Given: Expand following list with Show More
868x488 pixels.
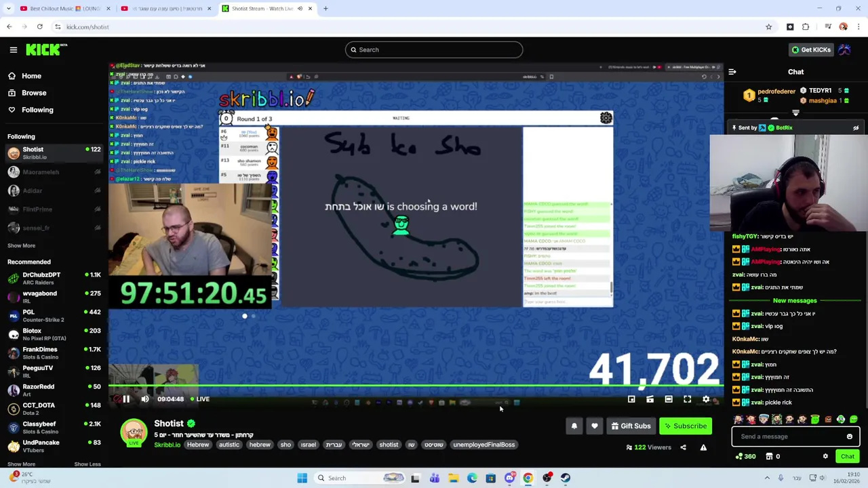Looking at the screenshot, I should (x=21, y=245).
